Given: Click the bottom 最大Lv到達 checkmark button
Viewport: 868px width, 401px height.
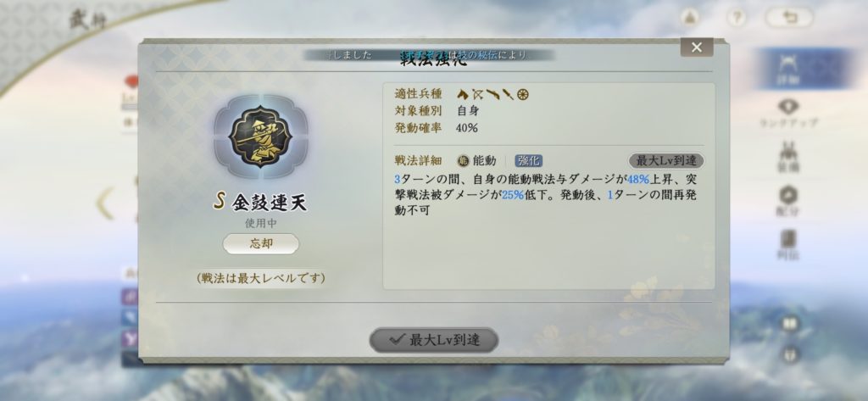Looking at the screenshot, I should [434, 340].
